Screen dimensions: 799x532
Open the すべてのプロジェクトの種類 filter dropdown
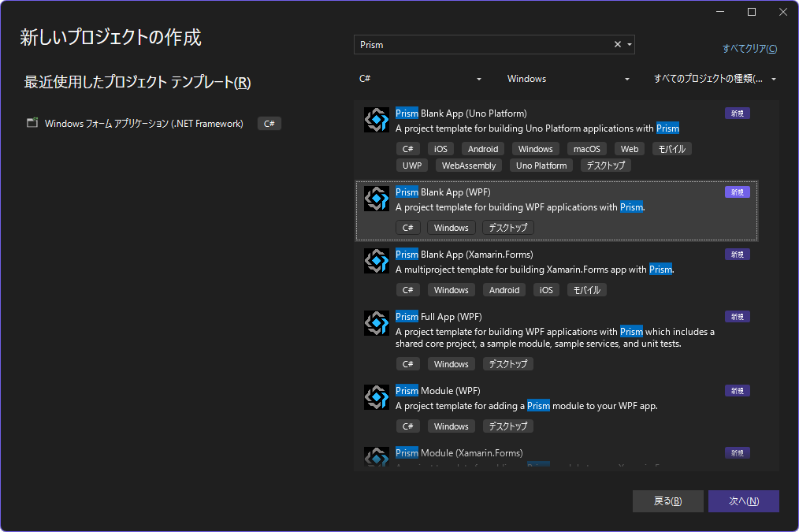715,79
